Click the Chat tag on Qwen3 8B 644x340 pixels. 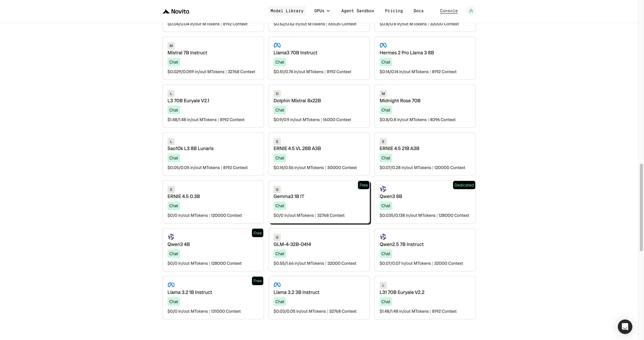385,206
